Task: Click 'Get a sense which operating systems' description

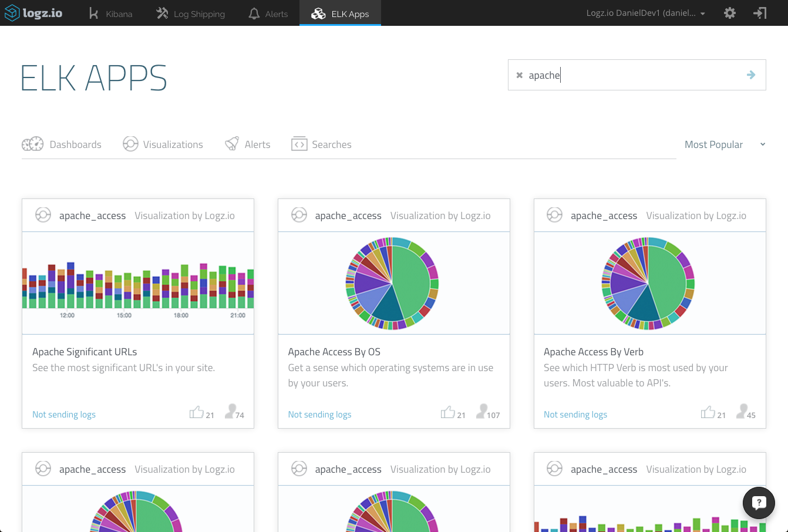Action: click(x=390, y=375)
